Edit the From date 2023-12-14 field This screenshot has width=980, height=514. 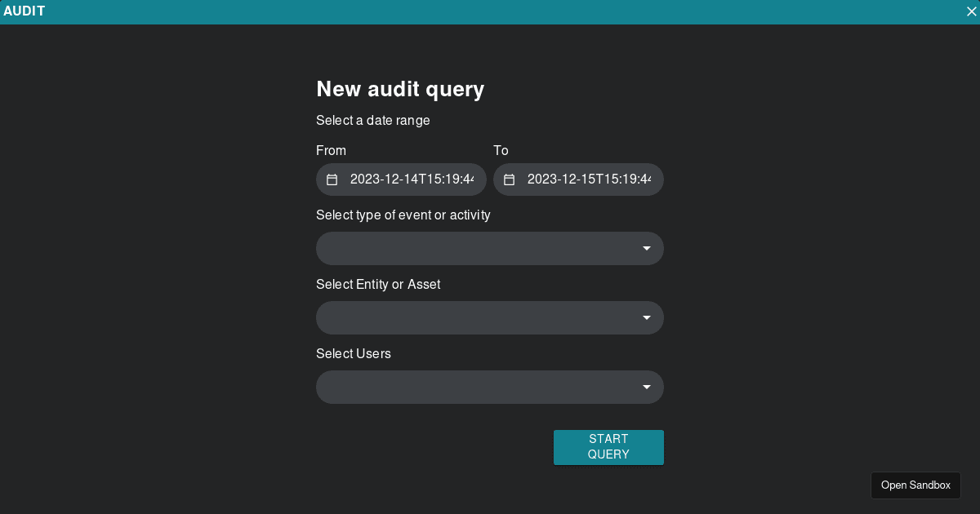401,179
